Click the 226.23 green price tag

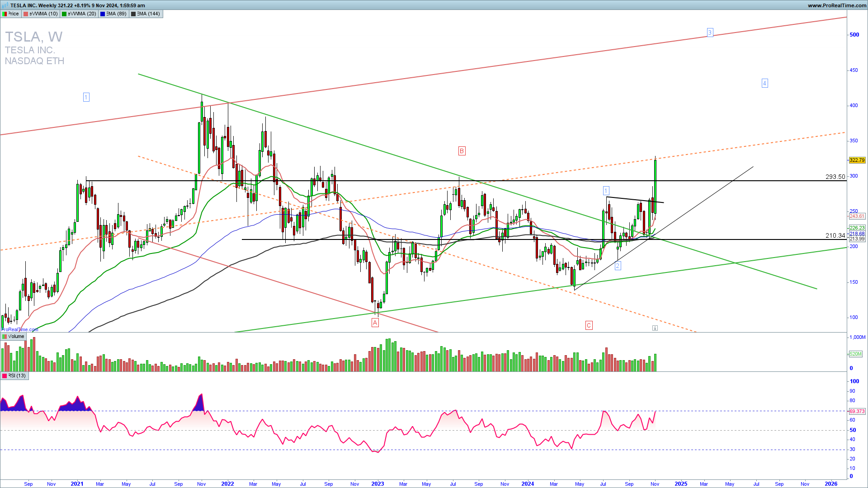pyautogui.click(x=857, y=228)
